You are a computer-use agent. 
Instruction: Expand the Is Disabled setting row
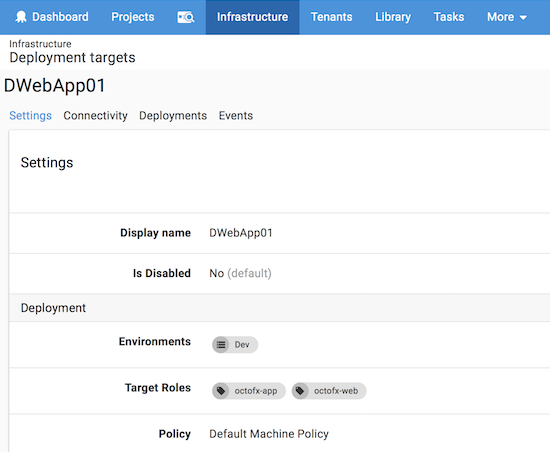280,273
